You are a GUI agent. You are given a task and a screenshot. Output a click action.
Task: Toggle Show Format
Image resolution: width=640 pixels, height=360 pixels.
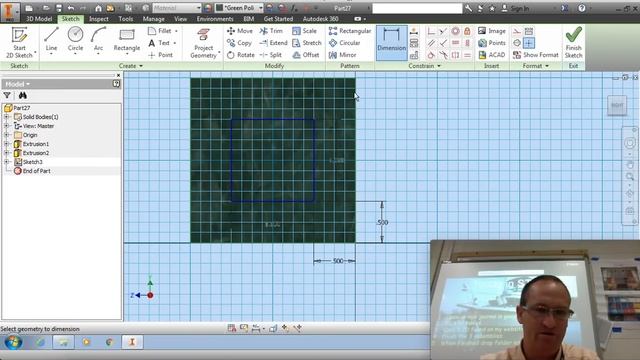tap(536, 55)
